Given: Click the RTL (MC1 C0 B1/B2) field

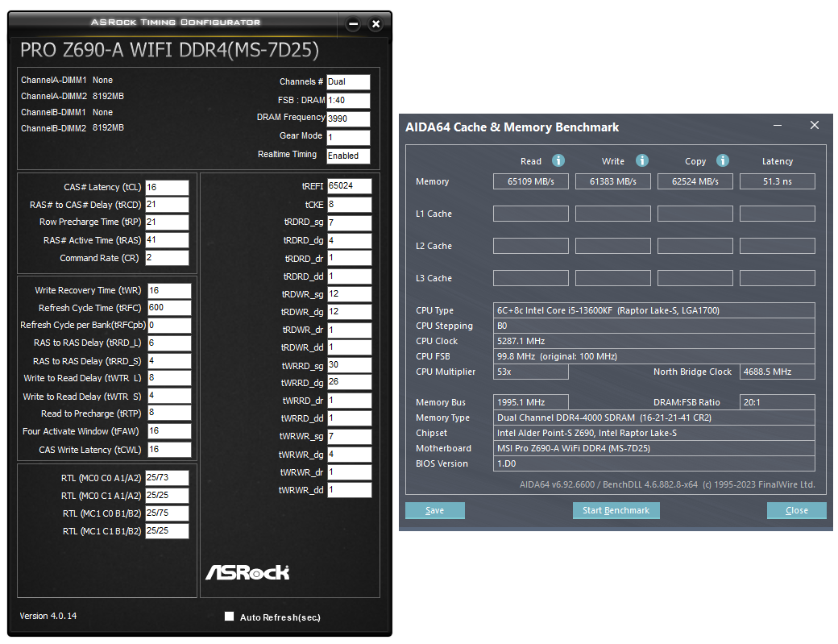Looking at the screenshot, I should [x=168, y=513].
